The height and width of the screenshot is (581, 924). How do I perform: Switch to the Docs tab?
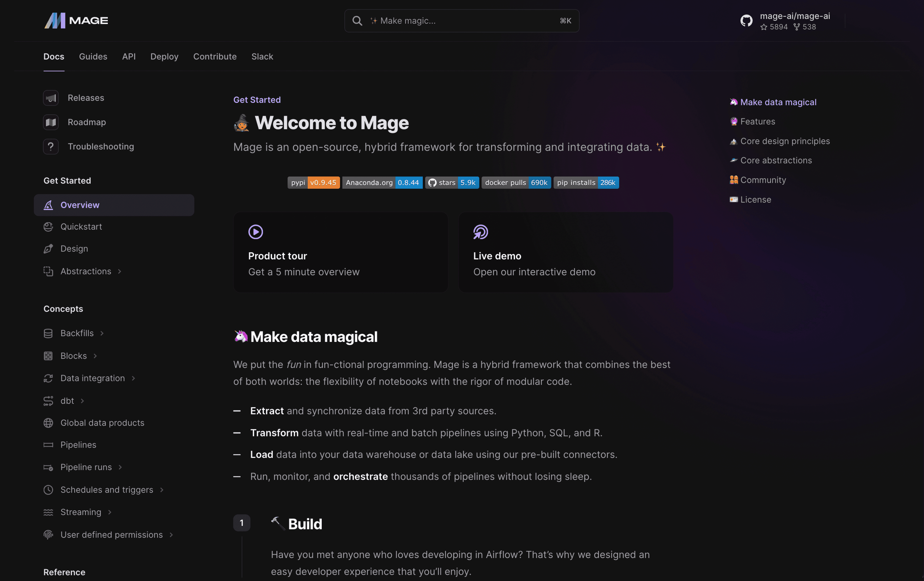point(54,57)
